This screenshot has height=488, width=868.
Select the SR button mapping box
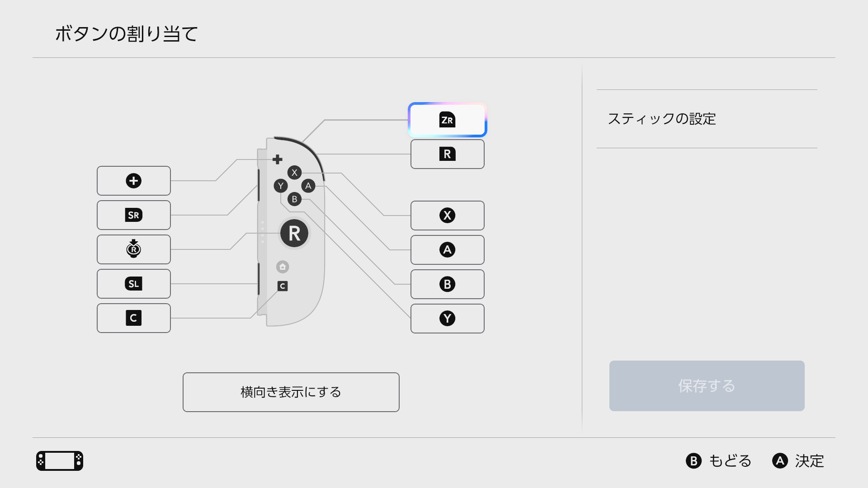[134, 215]
